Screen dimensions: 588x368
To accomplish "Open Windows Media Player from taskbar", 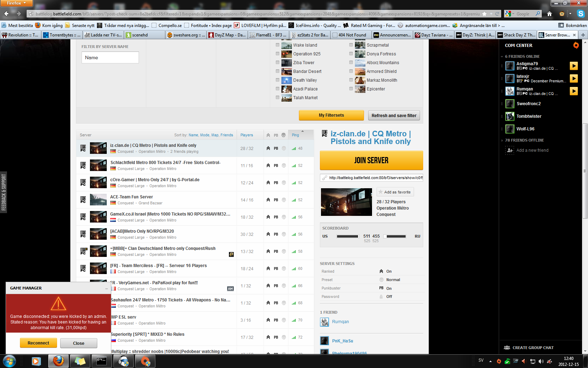I will [x=36, y=361].
